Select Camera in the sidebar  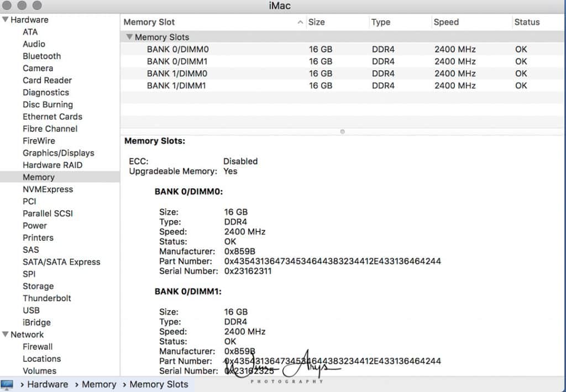pyautogui.click(x=38, y=68)
